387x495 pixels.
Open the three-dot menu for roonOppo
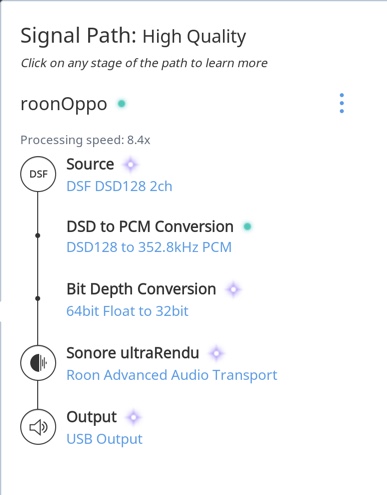342,103
